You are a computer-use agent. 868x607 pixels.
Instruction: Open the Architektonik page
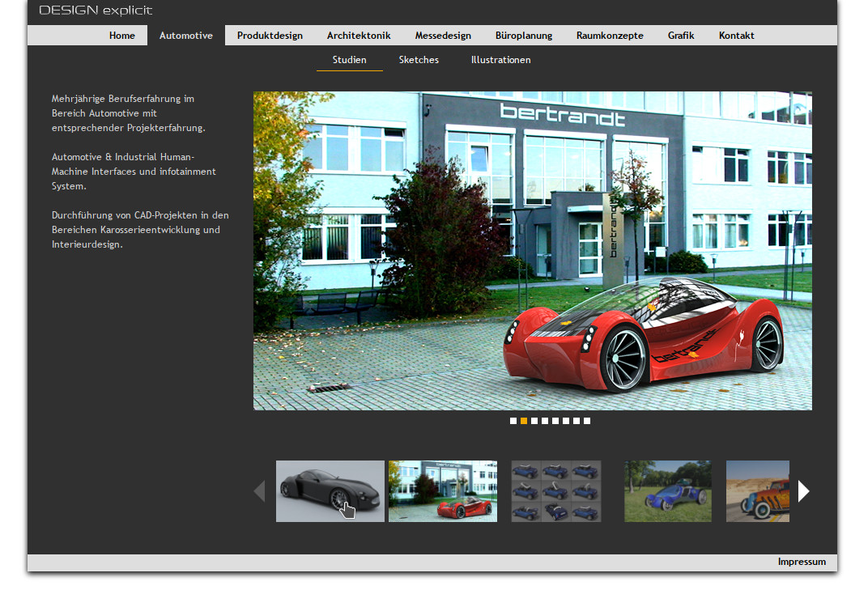point(359,36)
